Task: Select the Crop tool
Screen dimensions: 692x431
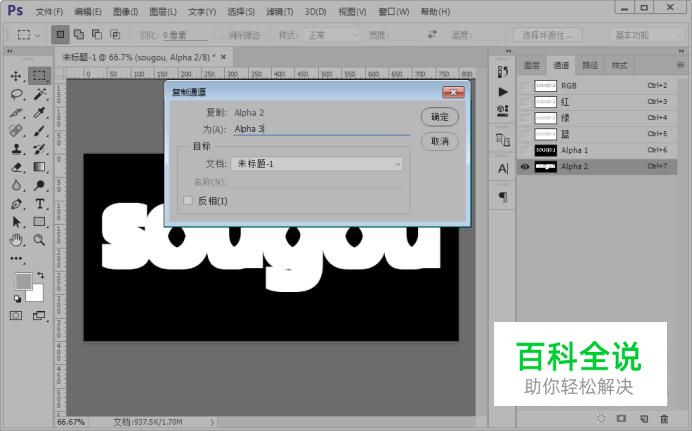Action: coord(16,112)
